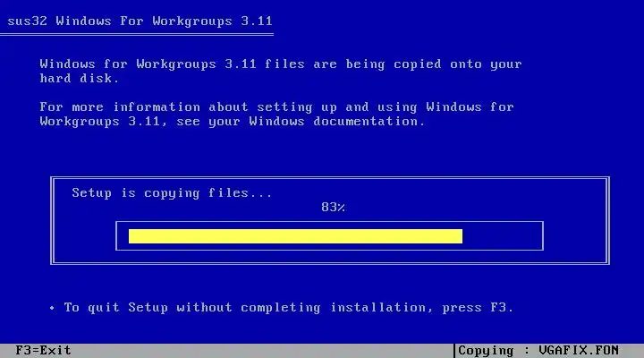The width and height of the screenshot is (644, 358).
Task: Click the sus32 Windows For Workgroups 3.11 title
Action: (140, 21)
